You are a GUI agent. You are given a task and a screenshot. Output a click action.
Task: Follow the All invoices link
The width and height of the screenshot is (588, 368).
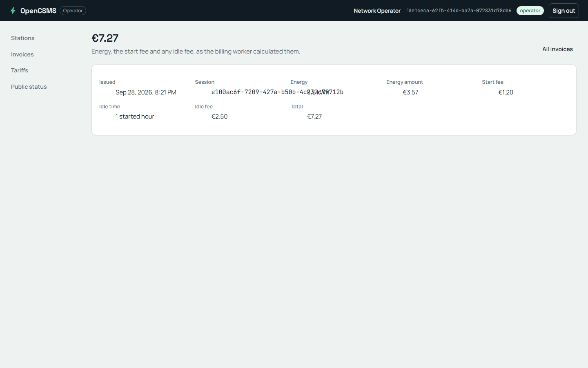coord(557,49)
